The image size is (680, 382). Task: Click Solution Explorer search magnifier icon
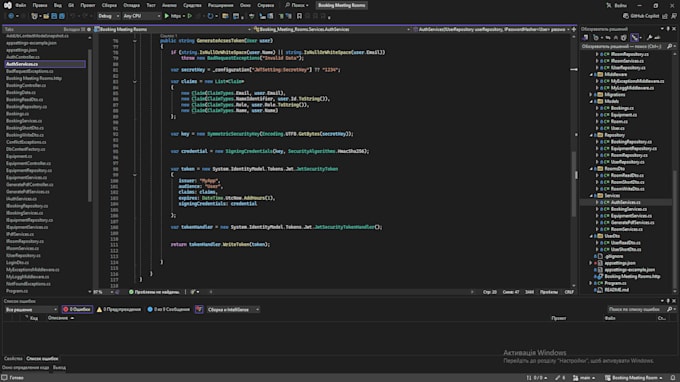coord(669,46)
